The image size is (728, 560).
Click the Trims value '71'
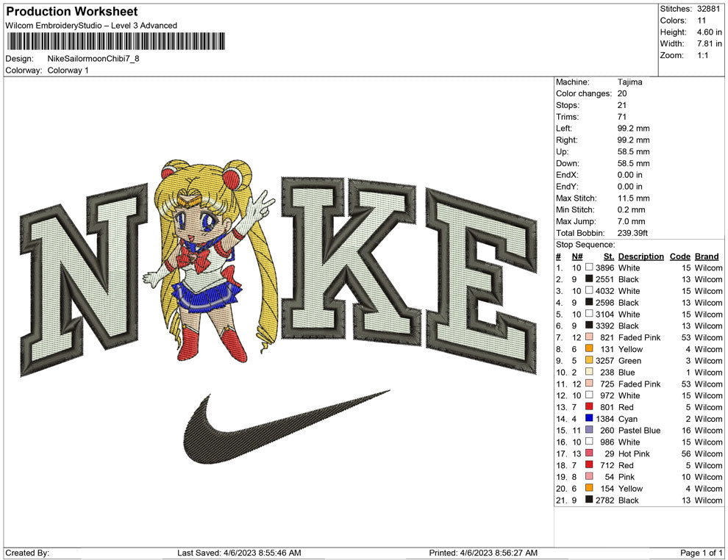(621, 116)
